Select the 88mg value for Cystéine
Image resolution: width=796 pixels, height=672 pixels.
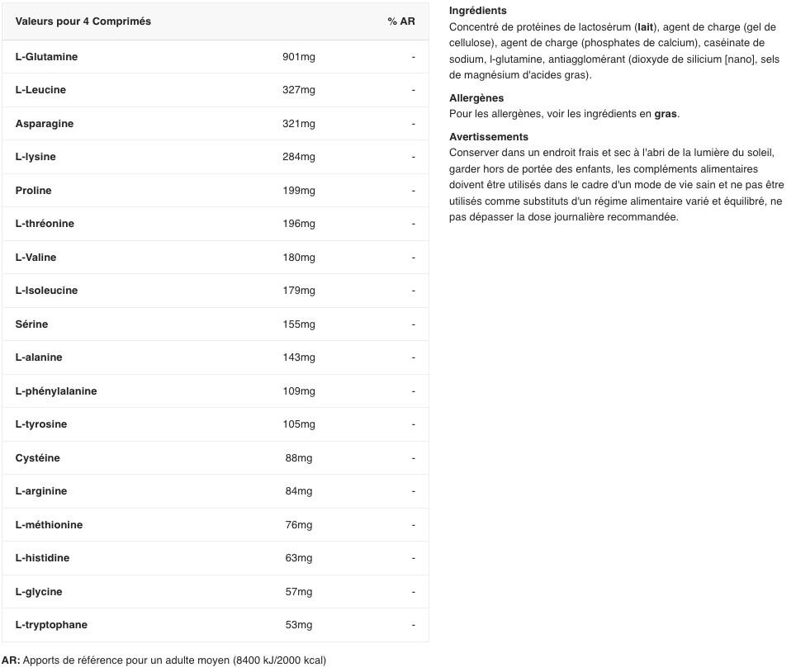click(299, 458)
